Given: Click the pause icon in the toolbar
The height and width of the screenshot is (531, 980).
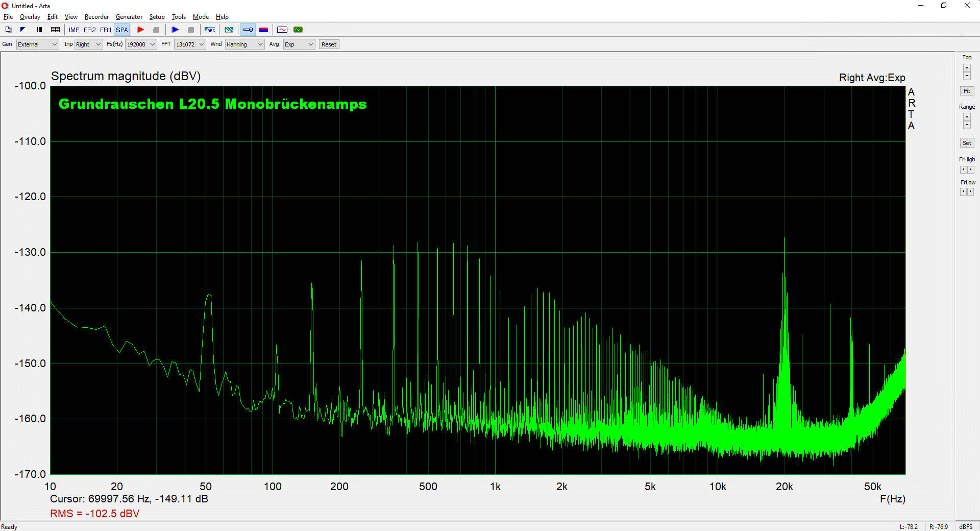Looking at the screenshot, I should tap(39, 30).
